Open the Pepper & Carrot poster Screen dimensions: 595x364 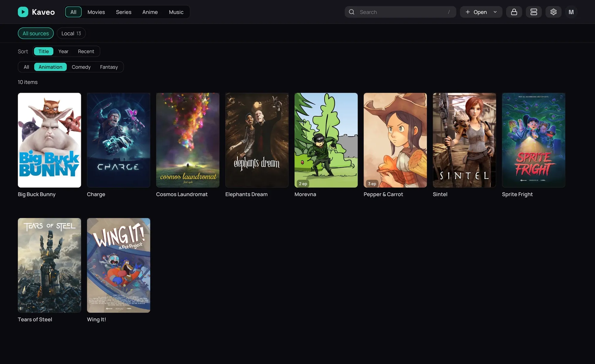coord(395,140)
